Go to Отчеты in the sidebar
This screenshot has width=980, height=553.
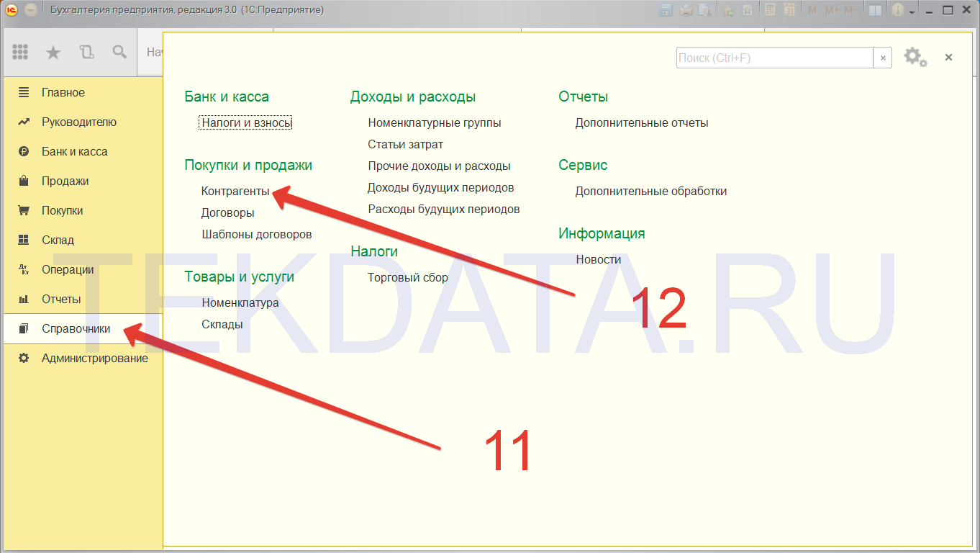coord(83,299)
